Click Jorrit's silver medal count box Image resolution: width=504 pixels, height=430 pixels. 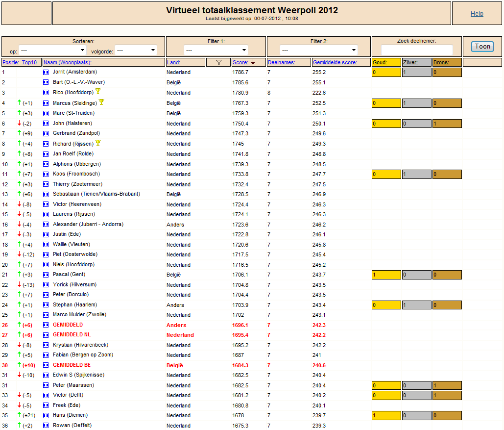coord(416,73)
